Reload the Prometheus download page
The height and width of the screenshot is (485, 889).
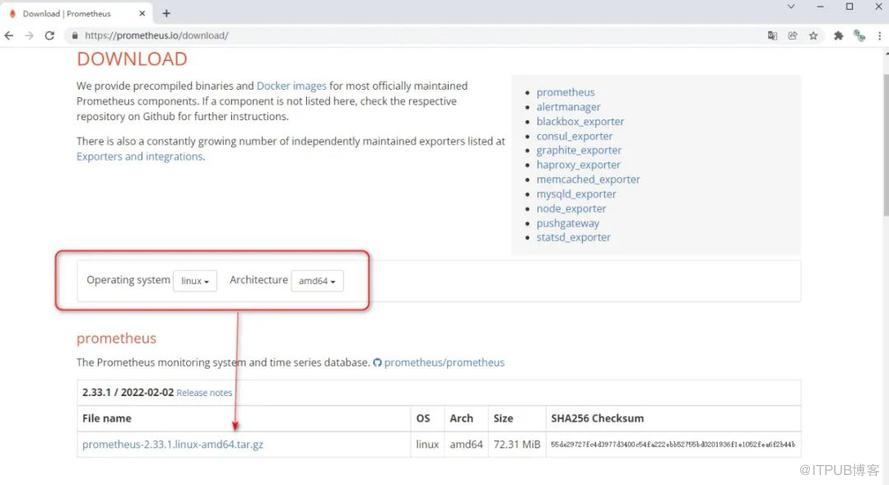click(50, 35)
